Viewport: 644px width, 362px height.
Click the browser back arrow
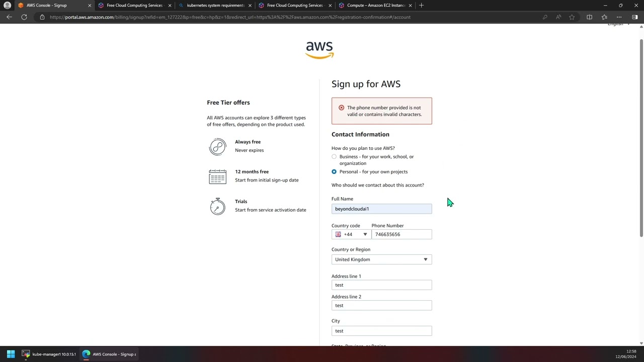pyautogui.click(x=9, y=17)
